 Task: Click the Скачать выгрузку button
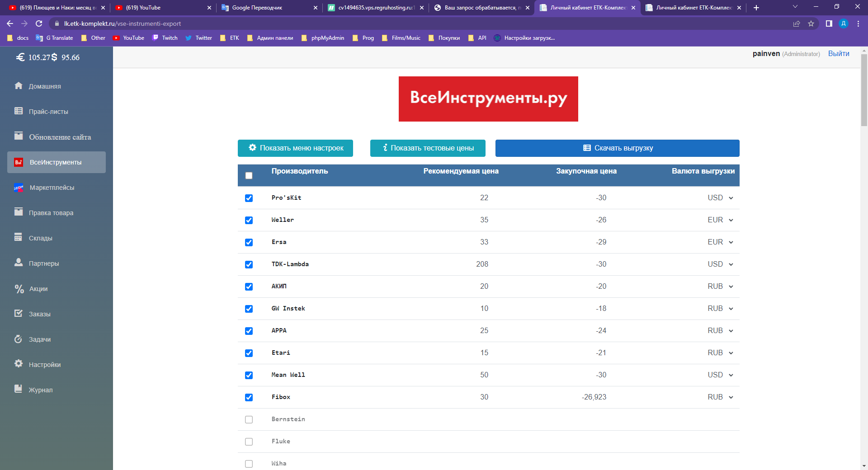pos(618,148)
